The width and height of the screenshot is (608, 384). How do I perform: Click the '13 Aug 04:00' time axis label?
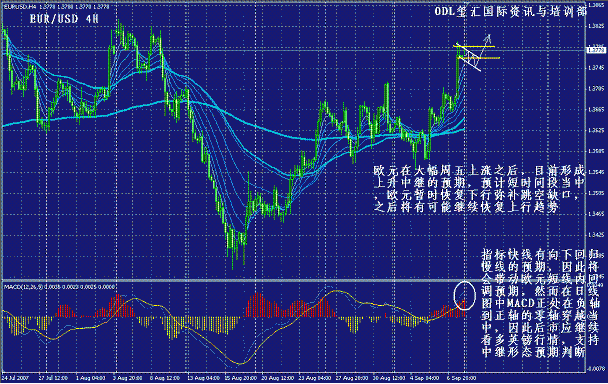(x=203, y=377)
